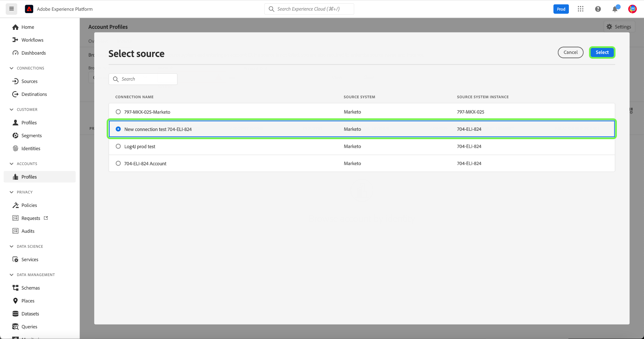Screen dimensions: 644x339
Task: Open the user profile avatar
Action: pyautogui.click(x=632, y=9)
